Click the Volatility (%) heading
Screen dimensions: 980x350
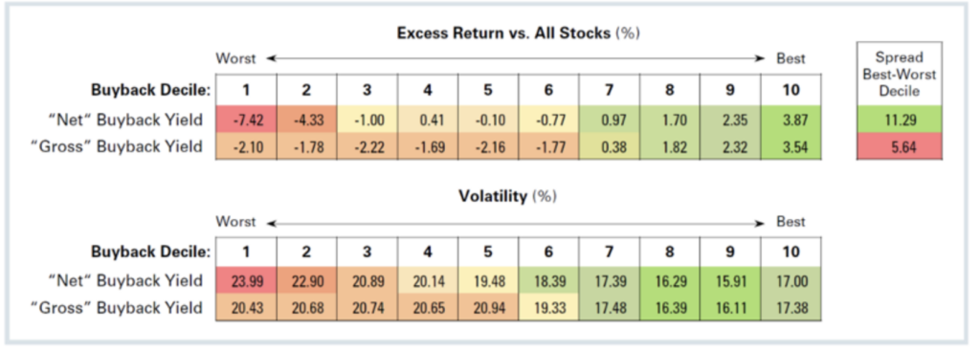click(x=507, y=196)
